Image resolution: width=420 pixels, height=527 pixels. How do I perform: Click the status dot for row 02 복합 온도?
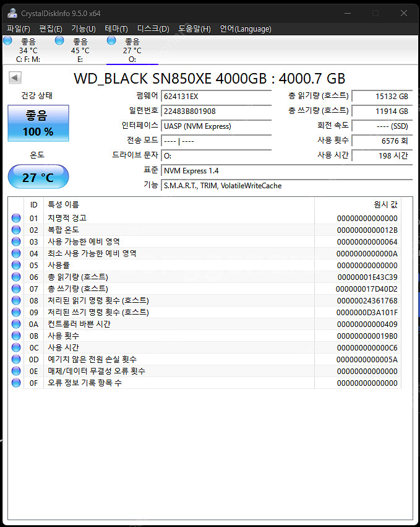tap(16, 230)
